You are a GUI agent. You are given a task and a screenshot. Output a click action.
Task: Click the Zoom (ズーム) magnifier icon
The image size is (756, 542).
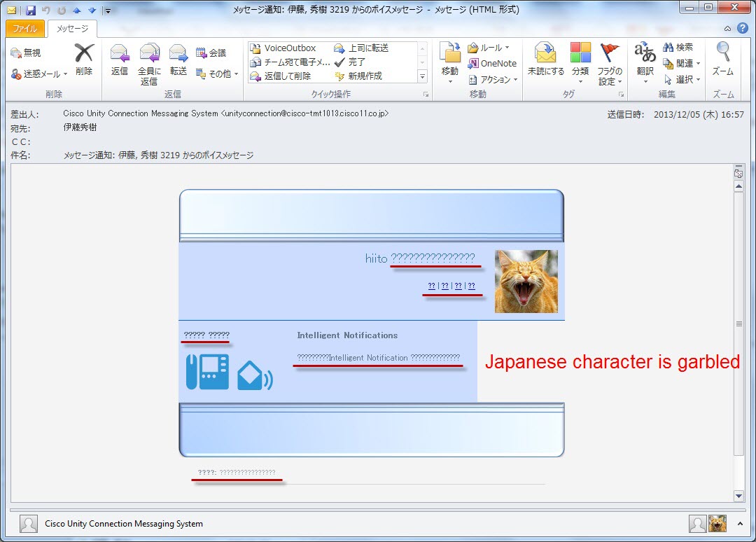click(x=722, y=59)
